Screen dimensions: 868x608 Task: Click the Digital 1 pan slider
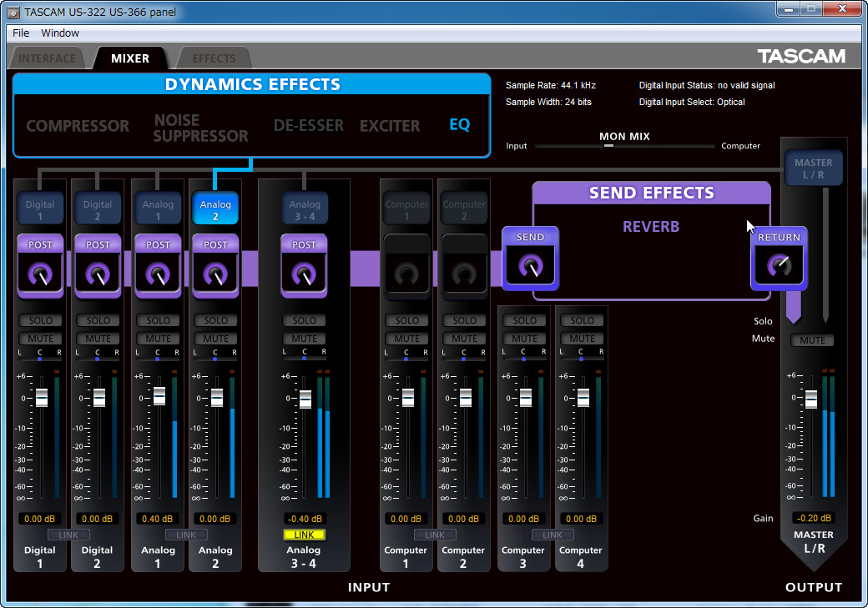40,359
